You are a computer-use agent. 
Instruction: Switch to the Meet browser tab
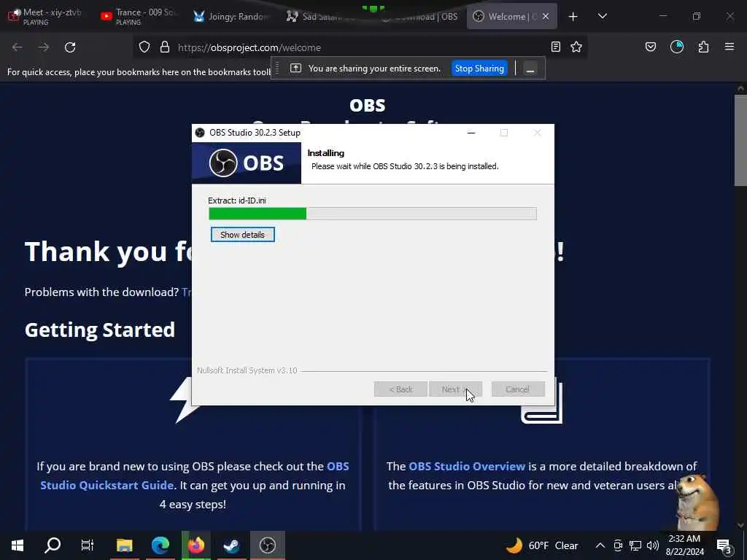[x=46, y=16]
